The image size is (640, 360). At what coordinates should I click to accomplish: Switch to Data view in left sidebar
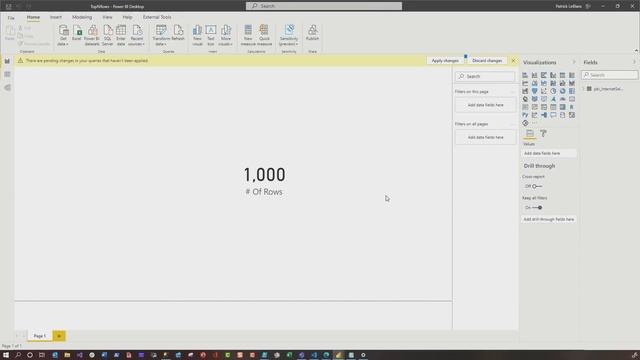click(7, 74)
